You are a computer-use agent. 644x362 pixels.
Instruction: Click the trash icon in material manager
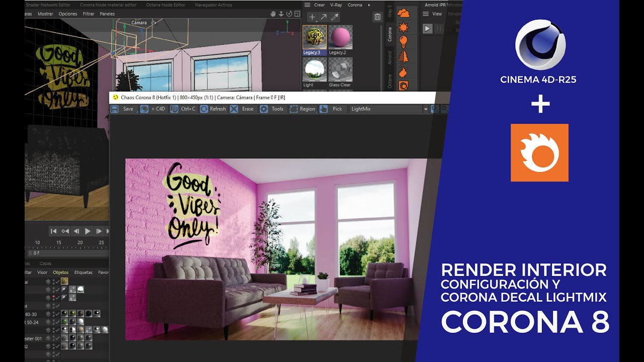[377, 17]
